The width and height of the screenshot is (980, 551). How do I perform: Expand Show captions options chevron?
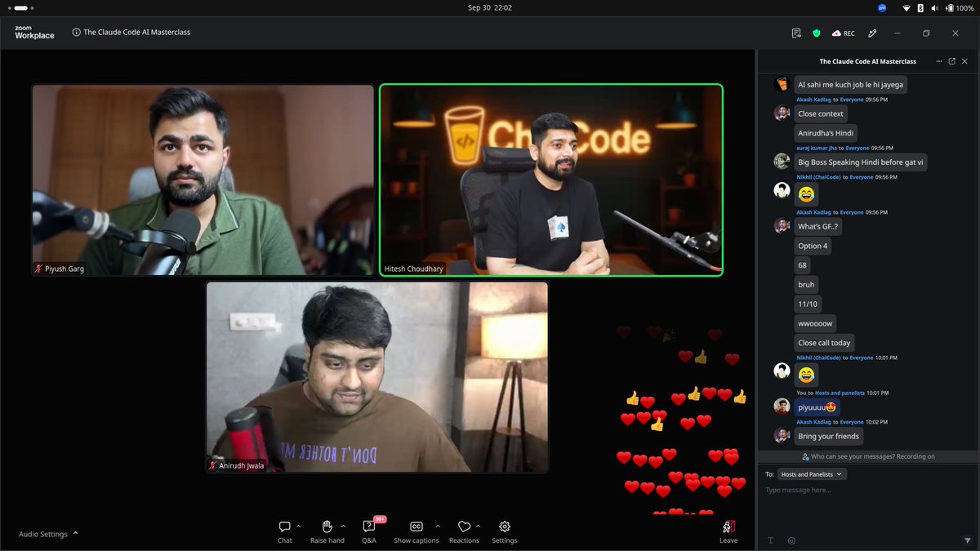tap(438, 526)
